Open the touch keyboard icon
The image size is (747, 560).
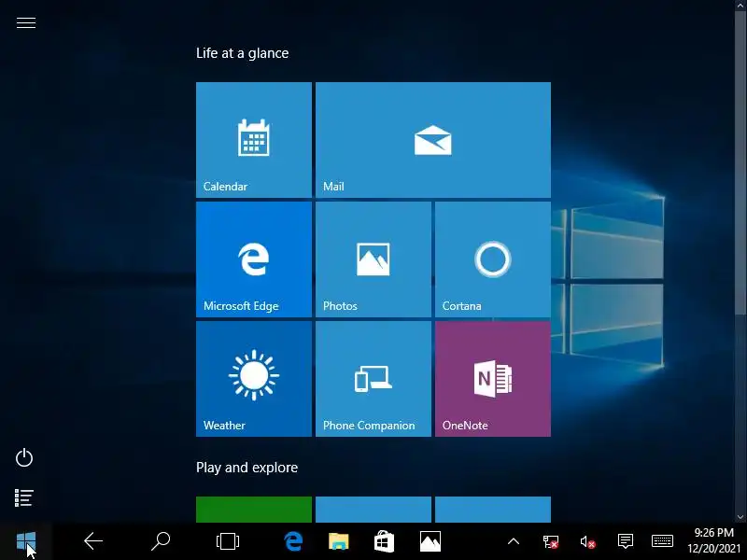[662, 541]
